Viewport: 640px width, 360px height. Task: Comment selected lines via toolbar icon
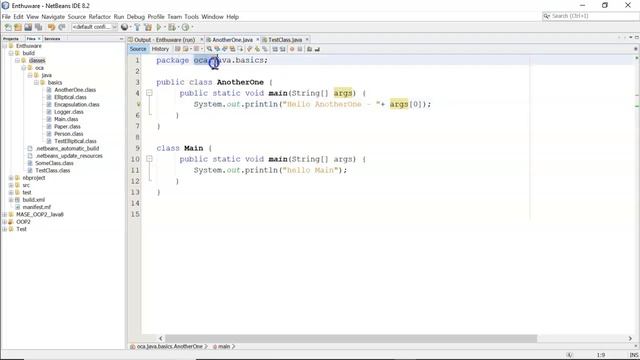tap(309, 49)
